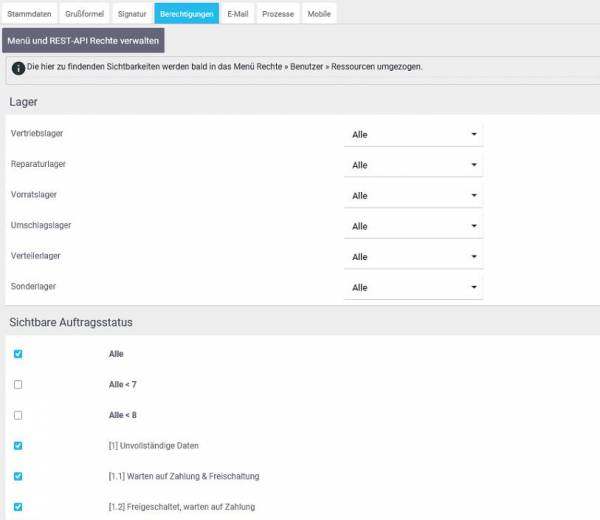Uncheck the 'Alle' order status checkbox
The image size is (600, 520).
[18, 354]
